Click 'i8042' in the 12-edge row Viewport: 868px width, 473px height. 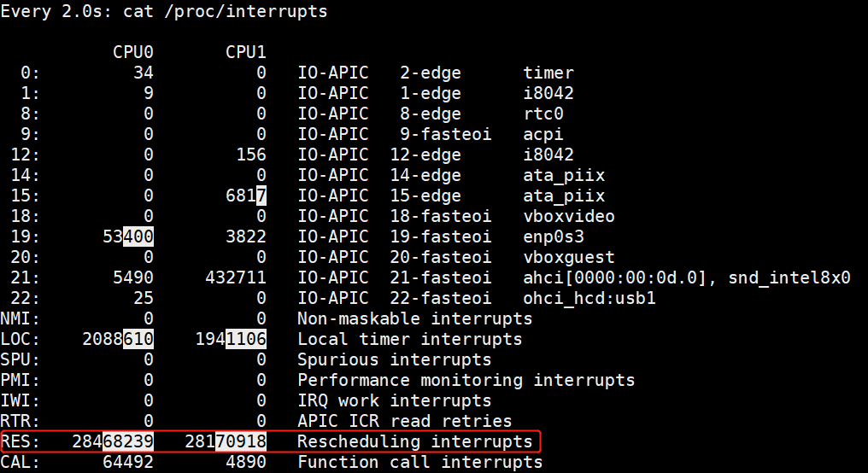[548, 155]
